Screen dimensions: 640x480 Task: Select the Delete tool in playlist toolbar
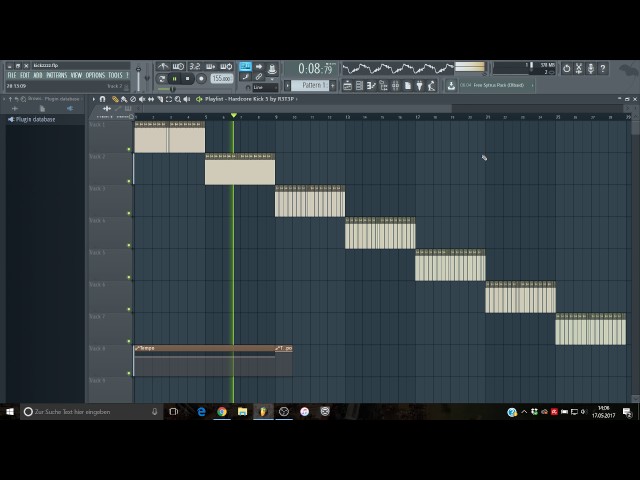pyautogui.click(x=133, y=99)
